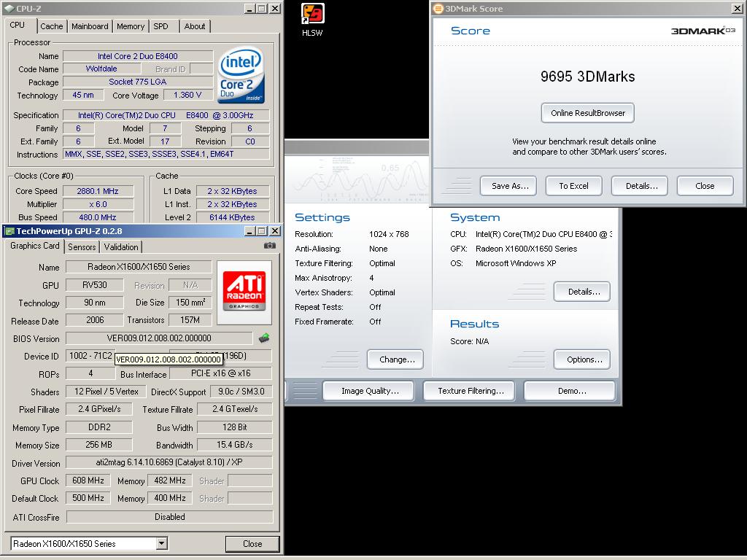The image size is (747, 560).
Task: Click Close in the 3DMark Score dialog
Action: (705, 186)
